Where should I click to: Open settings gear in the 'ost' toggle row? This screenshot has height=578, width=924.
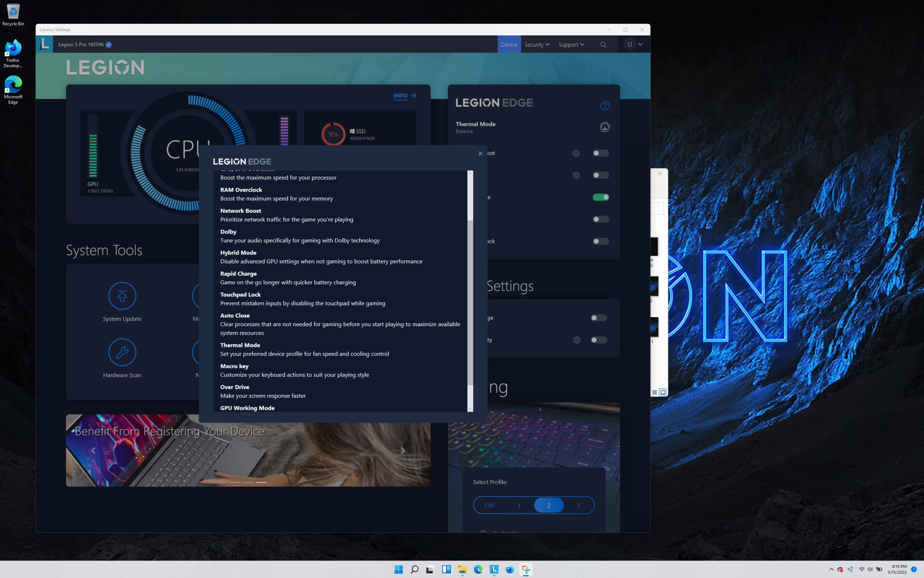576,153
